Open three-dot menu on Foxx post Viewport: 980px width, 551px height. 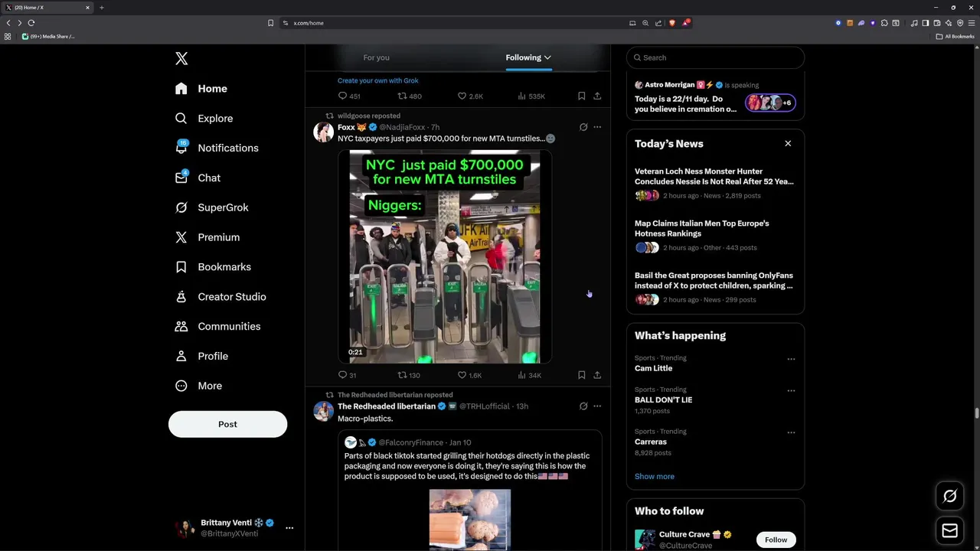point(597,127)
